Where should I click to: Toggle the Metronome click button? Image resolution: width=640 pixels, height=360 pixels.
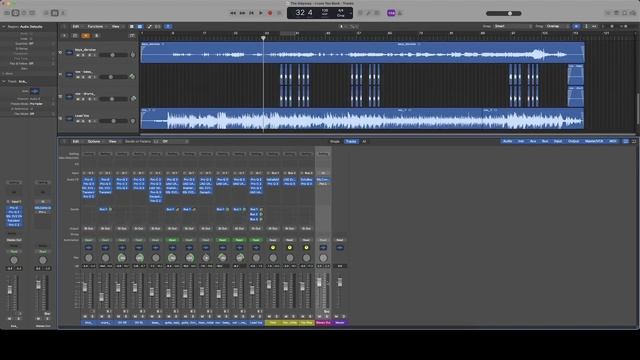click(400, 13)
